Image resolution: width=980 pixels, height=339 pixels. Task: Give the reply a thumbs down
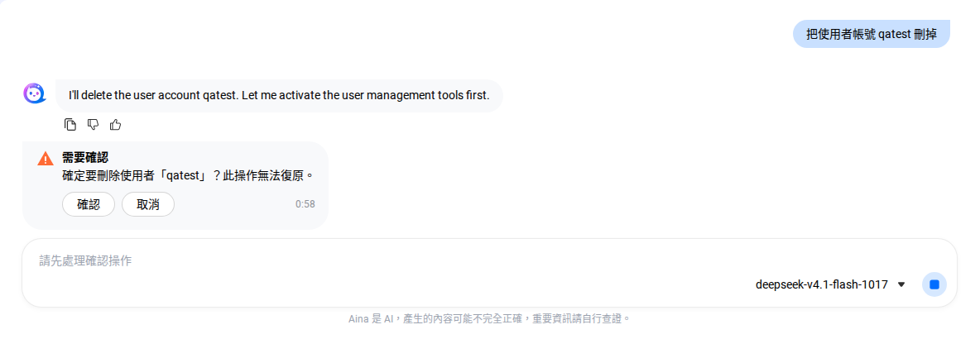94,124
